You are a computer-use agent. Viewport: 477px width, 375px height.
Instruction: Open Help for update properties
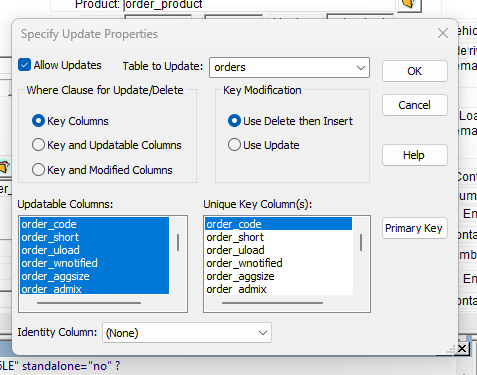(x=415, y=155)
